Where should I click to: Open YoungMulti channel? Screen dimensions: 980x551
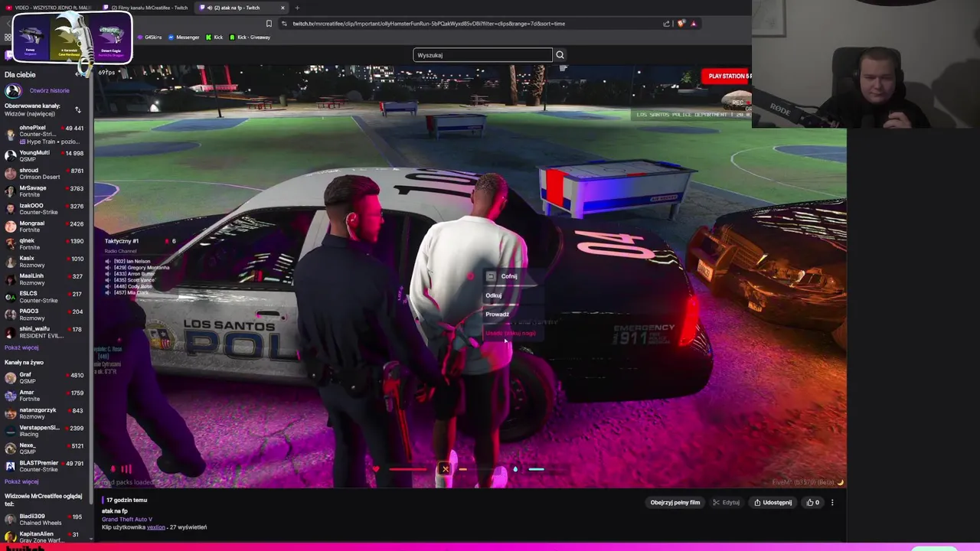pyautogui.click(x=46, y=156)
